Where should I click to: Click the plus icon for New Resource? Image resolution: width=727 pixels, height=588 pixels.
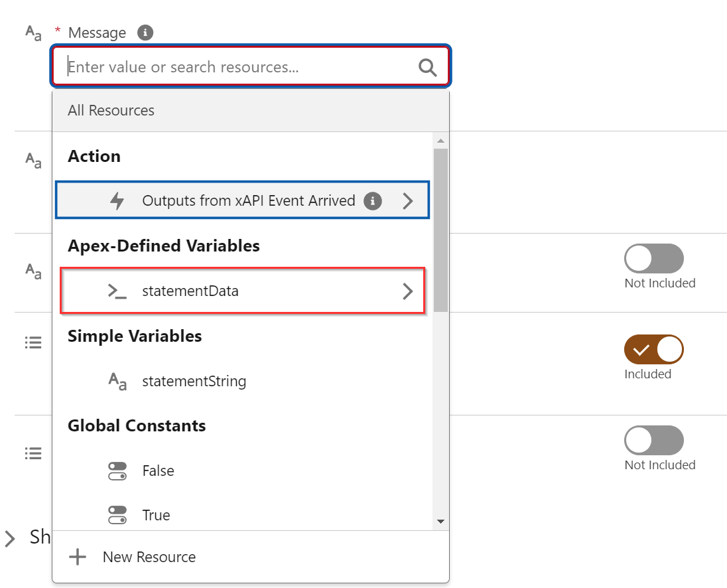point(78,557)
